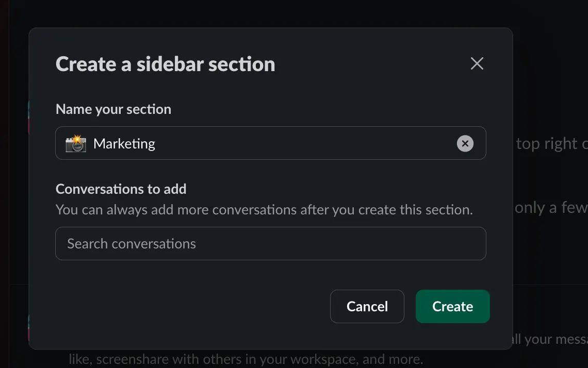The width and height of the screenshot is (588, 368).
Task: Close the Create a sidebar section dialog
Action: click(477, 63)
